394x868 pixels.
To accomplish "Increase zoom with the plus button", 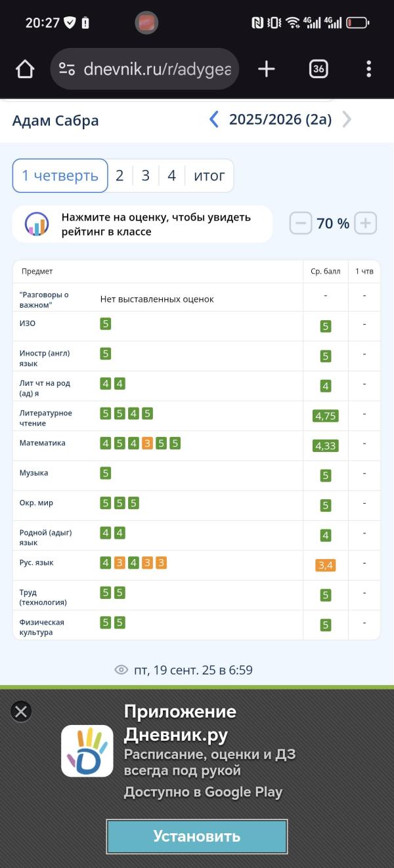I will point(366,224).
